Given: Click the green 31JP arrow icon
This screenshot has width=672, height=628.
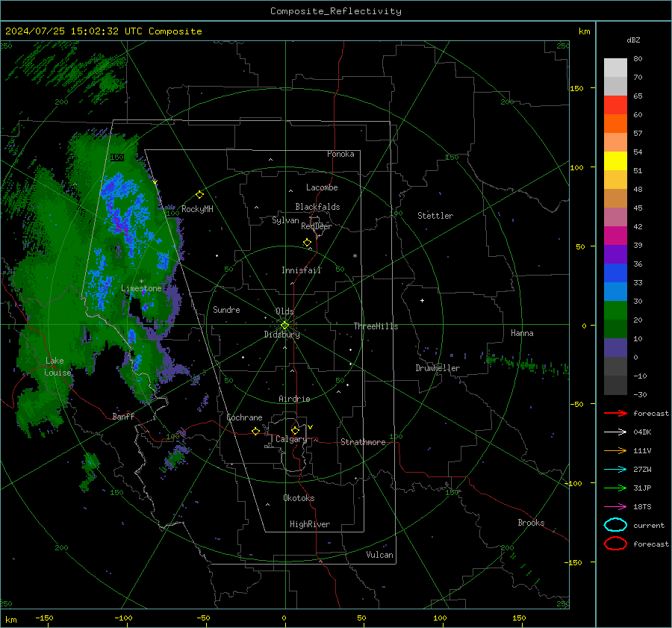Looking at the screenshot, I should [x=615, y=488].
